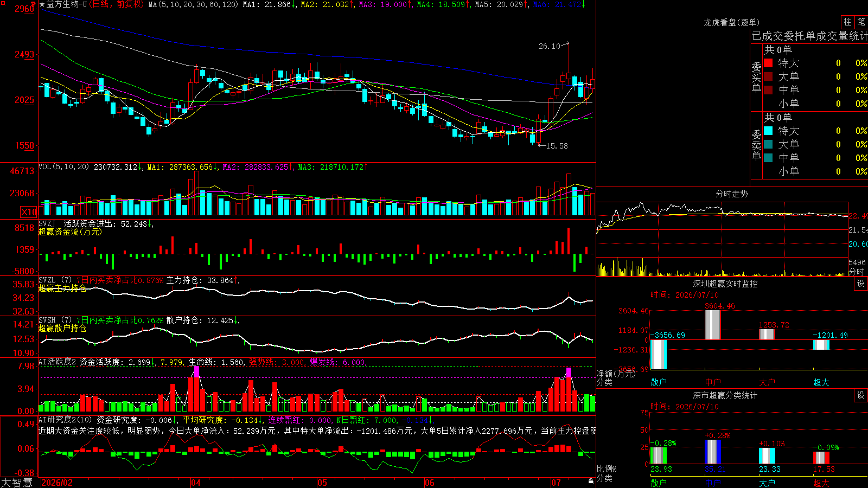Click the 分时走势 panel title
Screen dimensions: 868x488
(731, 194)
